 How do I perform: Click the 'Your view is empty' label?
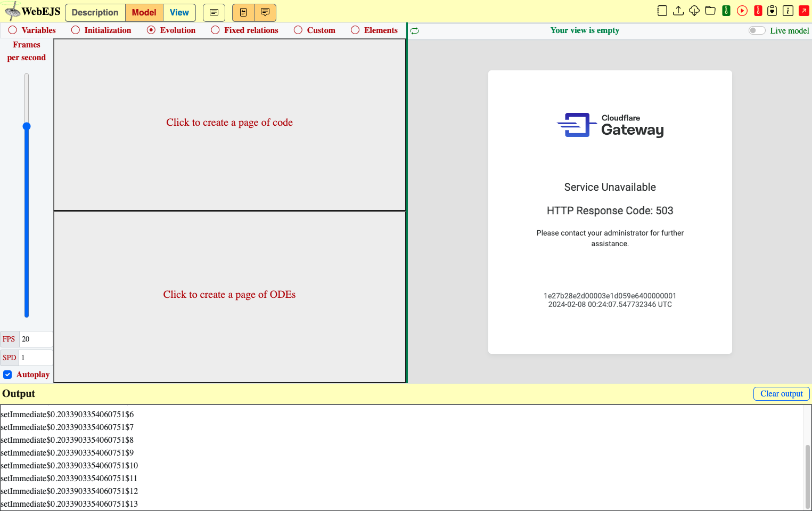coord(585,30)
